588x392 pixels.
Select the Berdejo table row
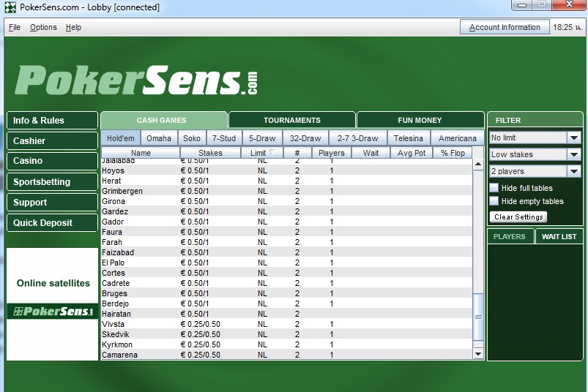286,304
